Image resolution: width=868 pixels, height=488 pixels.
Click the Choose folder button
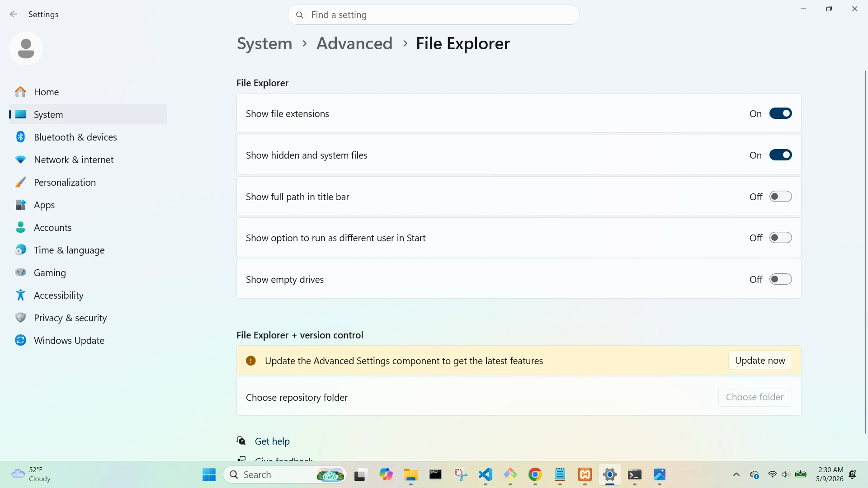[x=755, y=397]
